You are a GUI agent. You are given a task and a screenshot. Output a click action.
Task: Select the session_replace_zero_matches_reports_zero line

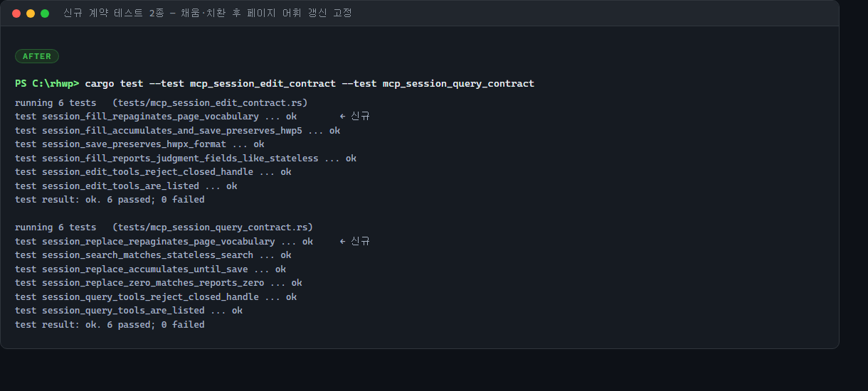tap(159, 283)
